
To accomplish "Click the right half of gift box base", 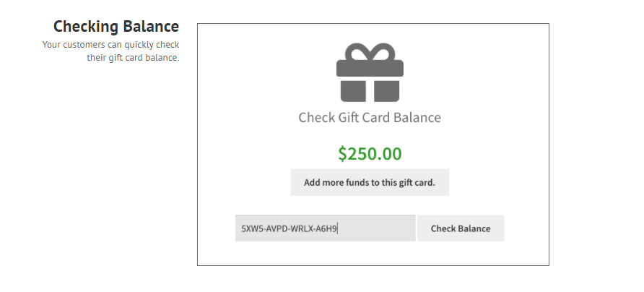I will pos(386,91).
